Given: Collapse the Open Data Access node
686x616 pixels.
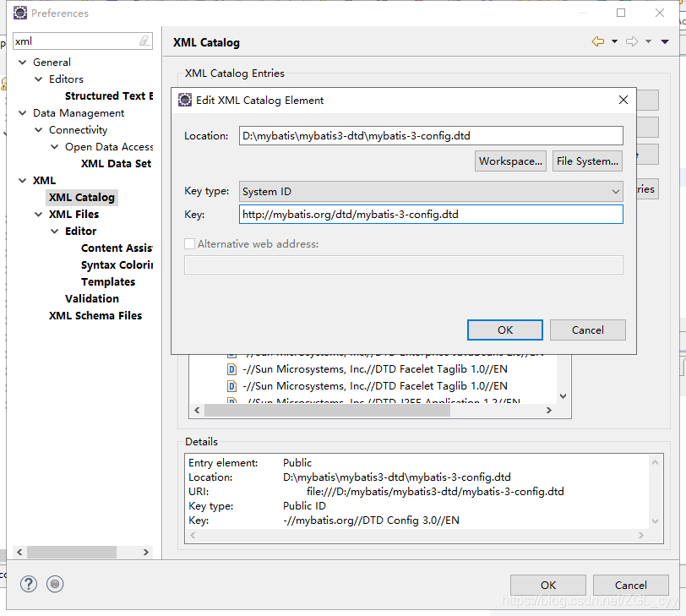Looking at the screenshot, I should (55, 147).
